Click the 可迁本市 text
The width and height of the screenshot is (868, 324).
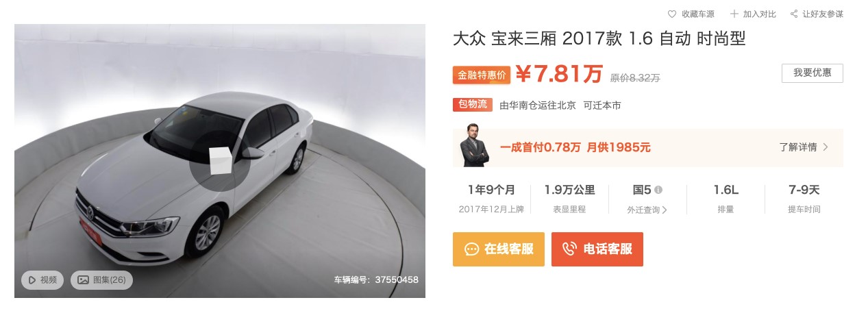602,105
